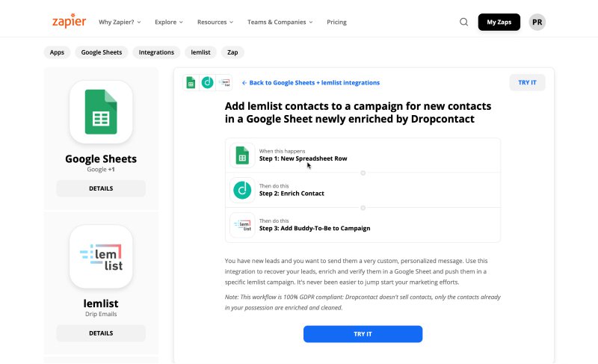Select the Apps breadcrumb
This screenshot has height=364, width=598.
(x=57, y=52)
